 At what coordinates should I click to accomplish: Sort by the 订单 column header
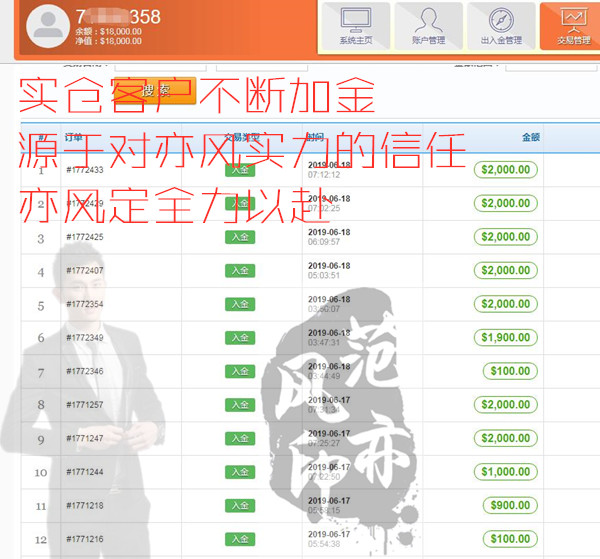pyautogui.click(x=74, y=136)
